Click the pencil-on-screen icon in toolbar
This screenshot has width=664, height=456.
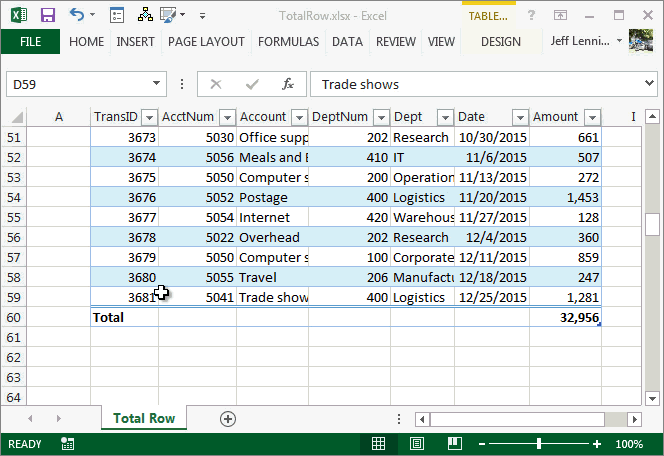(x=168, y=15)
